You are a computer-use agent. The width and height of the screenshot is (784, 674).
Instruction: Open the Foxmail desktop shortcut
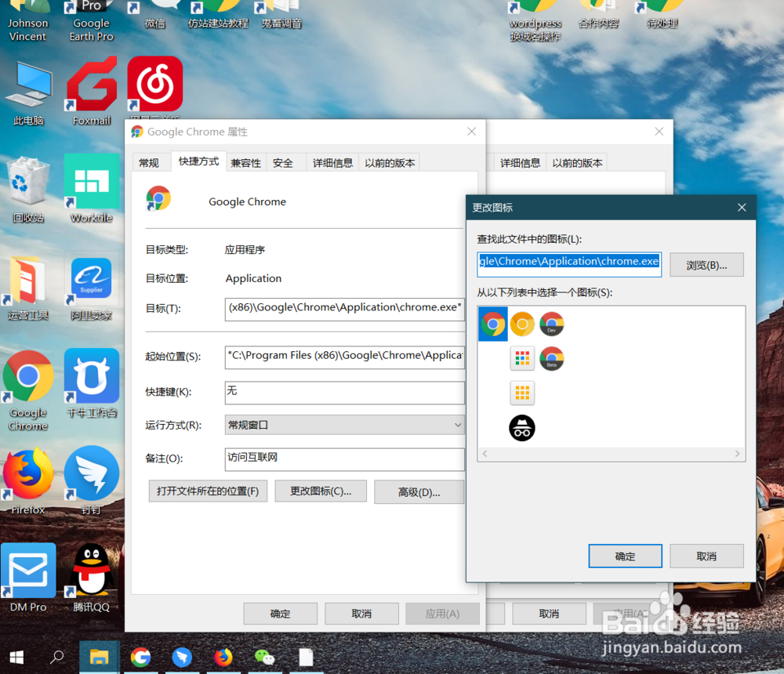click(92, 91)
